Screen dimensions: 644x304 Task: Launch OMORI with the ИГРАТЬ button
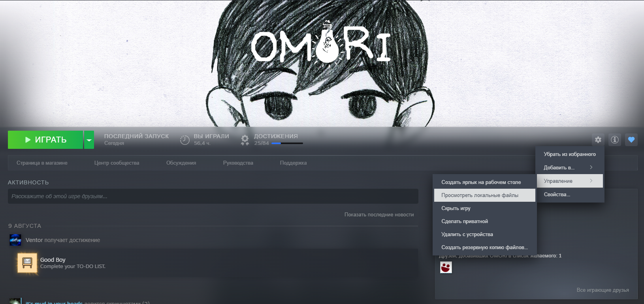45,140
